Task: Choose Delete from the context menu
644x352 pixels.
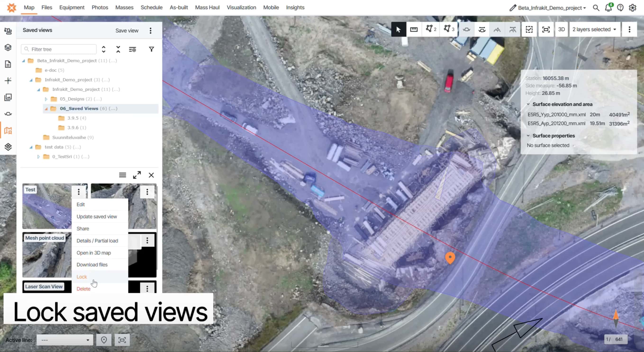Action: tap(100, 289)
